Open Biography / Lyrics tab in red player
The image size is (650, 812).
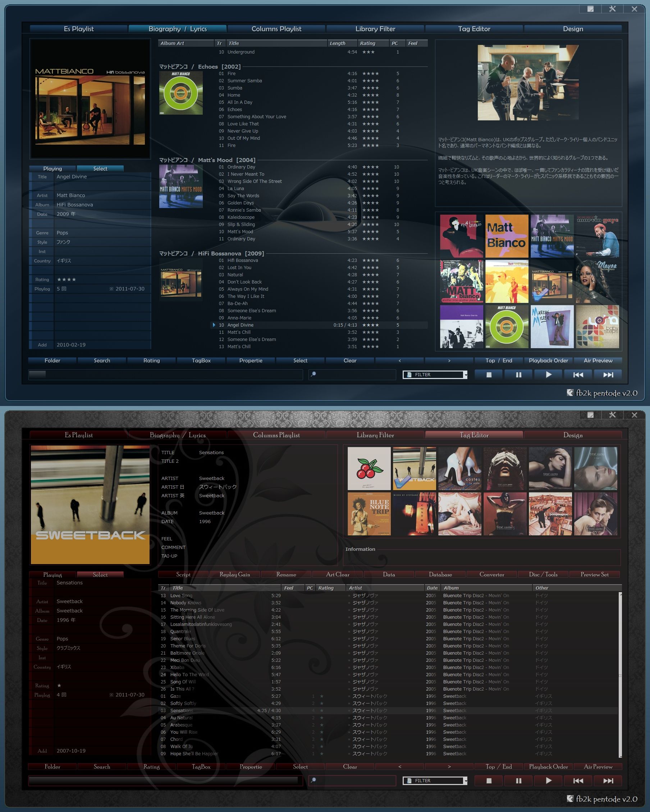coord(178,435)
